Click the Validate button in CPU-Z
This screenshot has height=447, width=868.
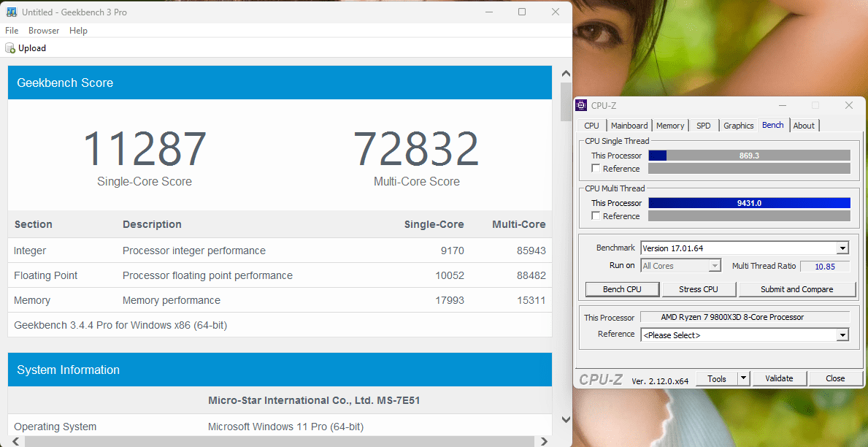coord(779,379)
